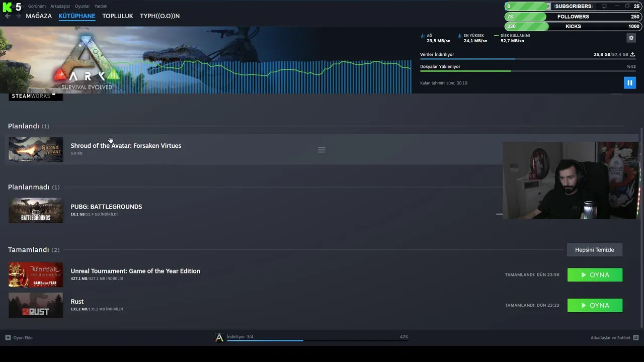Image resolution: width=644 pixels, height=362 pixels.
Task: Click the Hepsini Temizle button
Action: (595, 250)
